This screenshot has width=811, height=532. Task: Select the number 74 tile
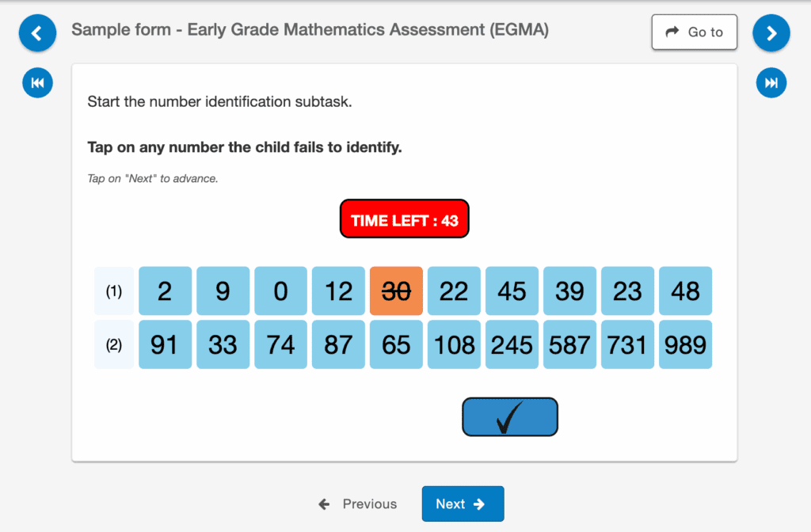click(280, 344)
